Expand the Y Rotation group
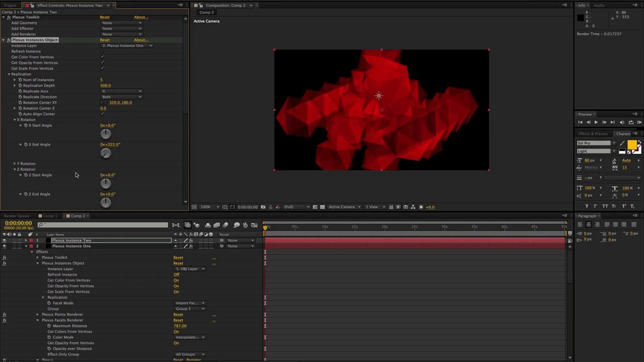The height and width of the screenshot is (362, 644). [14, 163]
